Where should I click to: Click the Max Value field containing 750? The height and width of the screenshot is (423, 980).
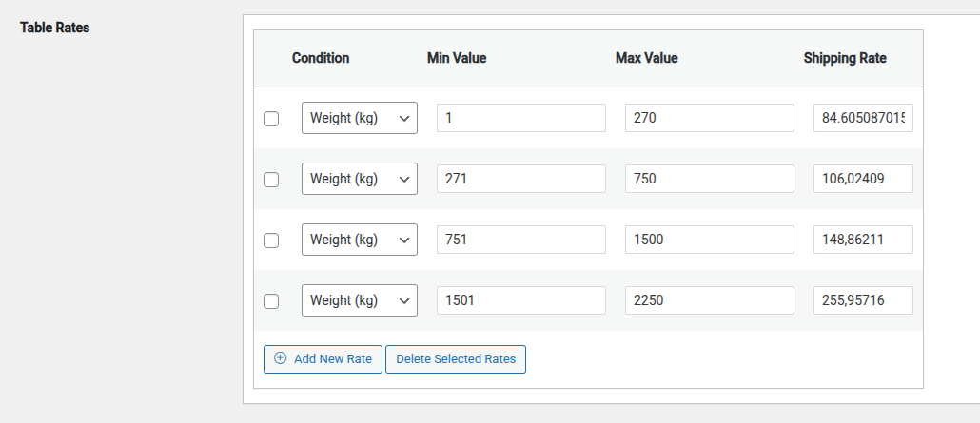709,179
